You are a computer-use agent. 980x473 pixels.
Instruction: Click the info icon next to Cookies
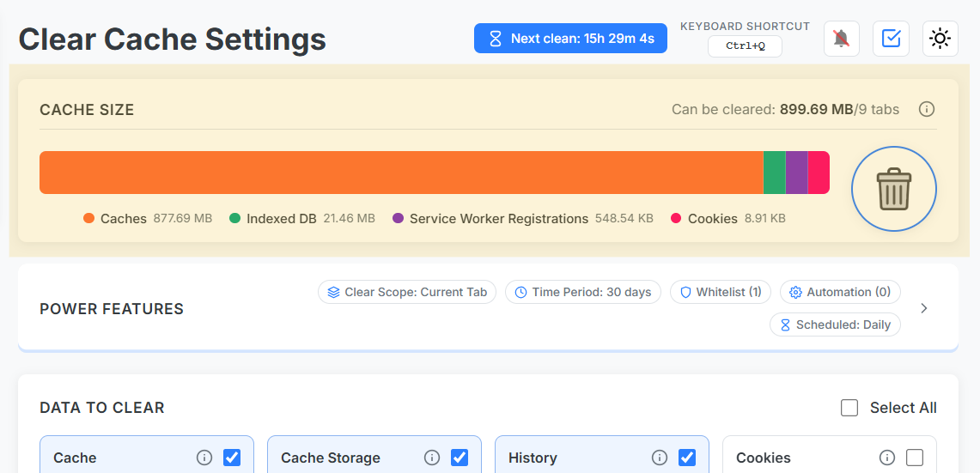coord(887,458)
